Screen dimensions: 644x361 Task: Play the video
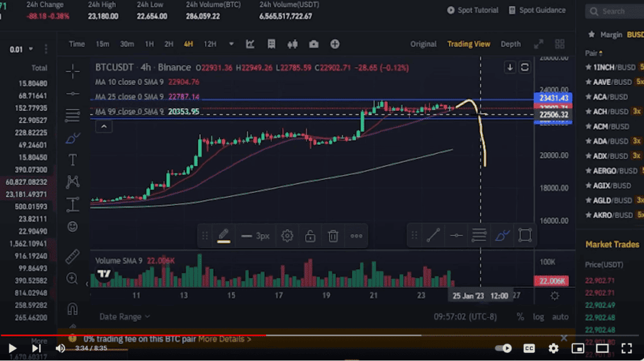[13, 348]
